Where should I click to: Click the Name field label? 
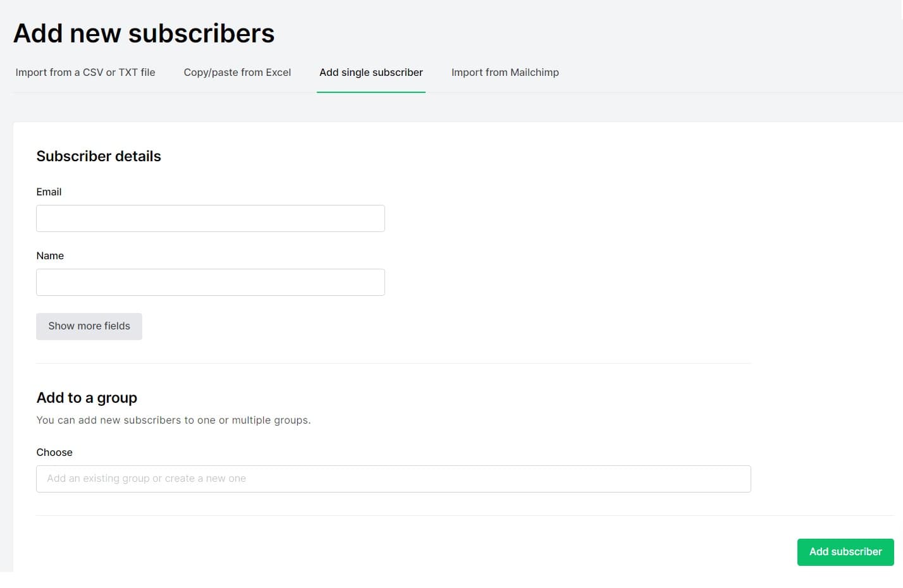click(x=50, y=255)
